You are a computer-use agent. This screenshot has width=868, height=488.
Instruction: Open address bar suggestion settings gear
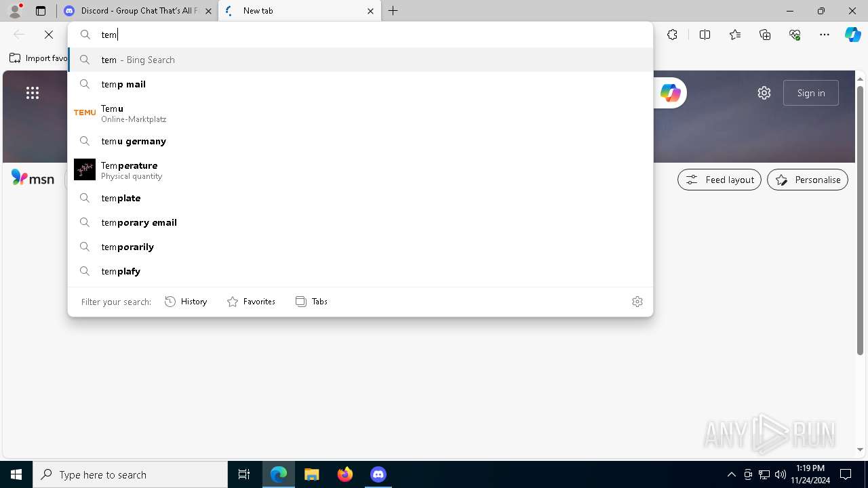pyautogui.click(x=637, y=302)
